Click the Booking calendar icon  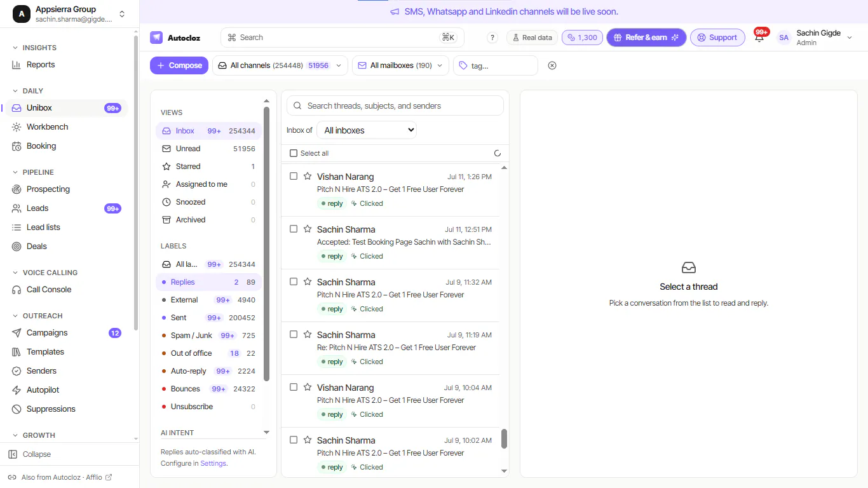pos(17,146)
